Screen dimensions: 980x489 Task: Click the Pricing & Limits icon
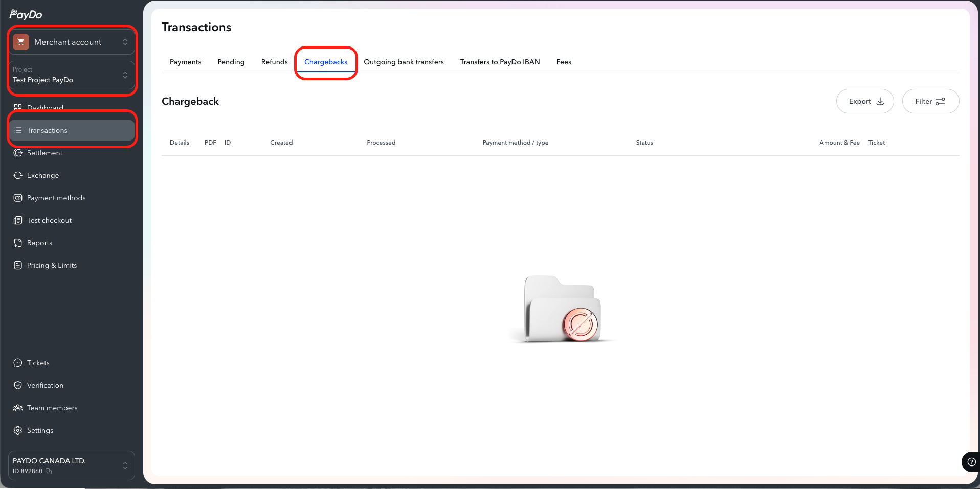[18, 265]
